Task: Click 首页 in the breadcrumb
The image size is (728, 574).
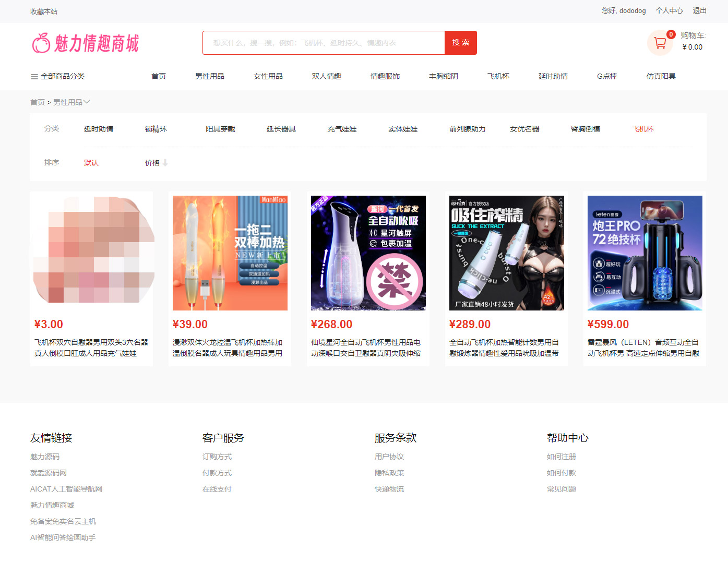Action: pyautogui.click(x=38, y=102)
